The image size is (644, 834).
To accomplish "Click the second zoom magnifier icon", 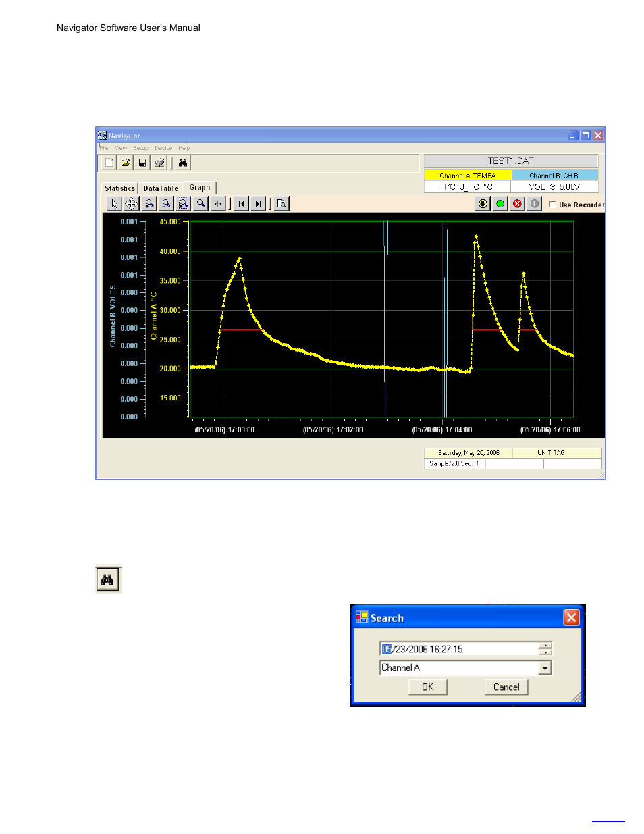I will click(x=166, y=203).
